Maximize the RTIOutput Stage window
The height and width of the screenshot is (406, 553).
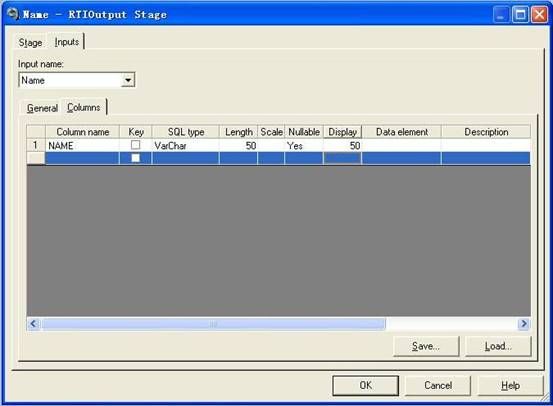click(x=520, y=14)
